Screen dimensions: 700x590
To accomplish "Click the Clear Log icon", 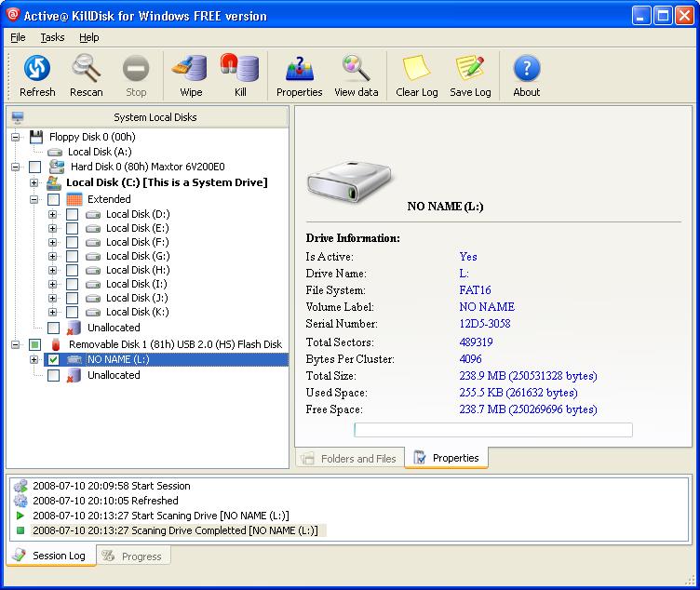I will pos(416,68).
